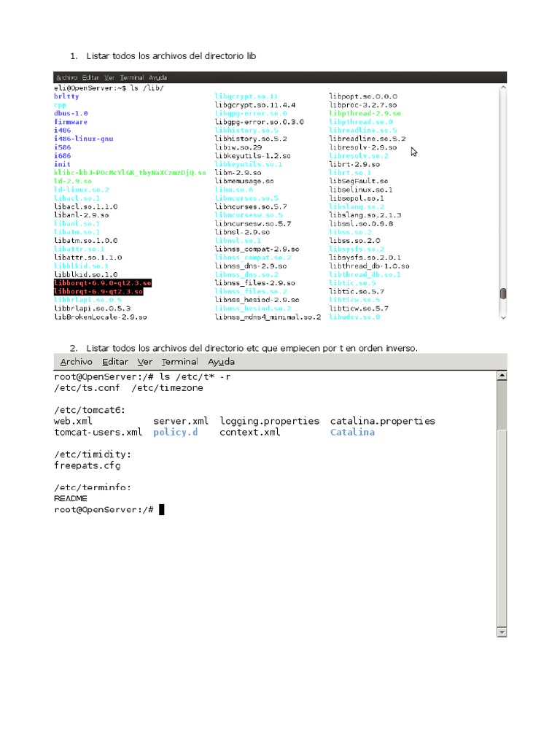Screen dimensions: 560x747
Task: Click /etc/ts.conf in the listing
Action: click(87, 388)
